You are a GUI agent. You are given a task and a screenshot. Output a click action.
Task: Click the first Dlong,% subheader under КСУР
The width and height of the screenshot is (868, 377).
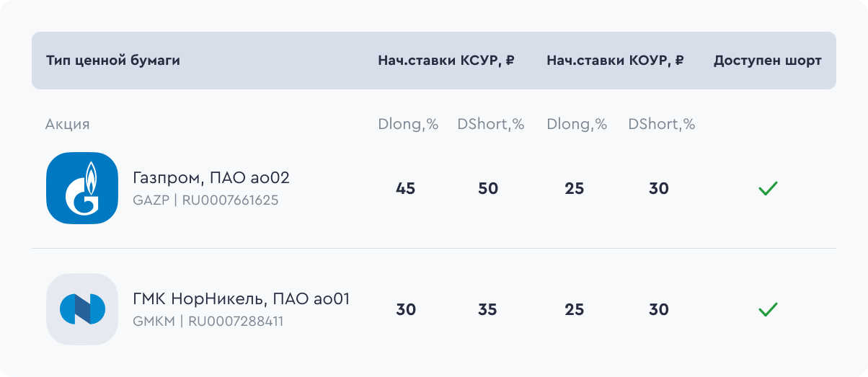(408, 124)
